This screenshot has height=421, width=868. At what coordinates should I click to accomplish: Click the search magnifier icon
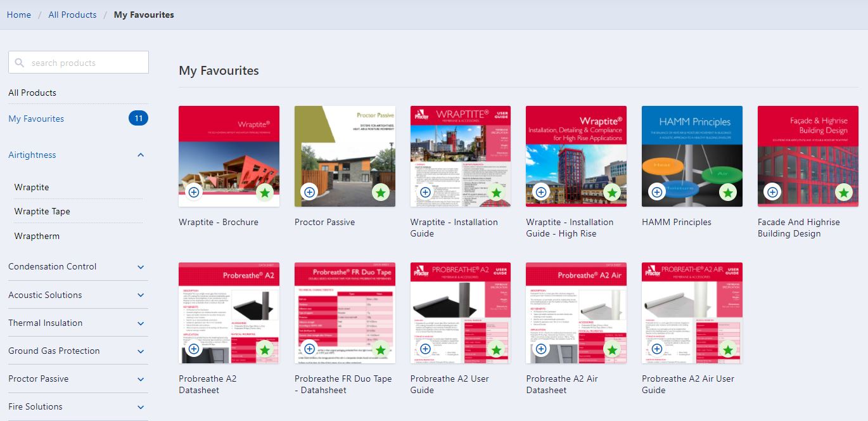point(20,63)
